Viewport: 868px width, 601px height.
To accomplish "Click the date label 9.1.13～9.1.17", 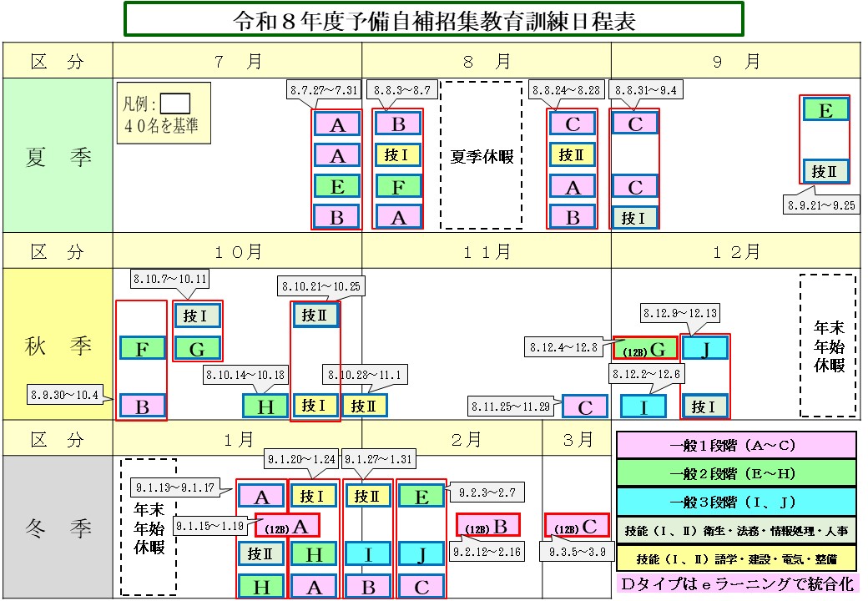I will click(x=175, y=487).
